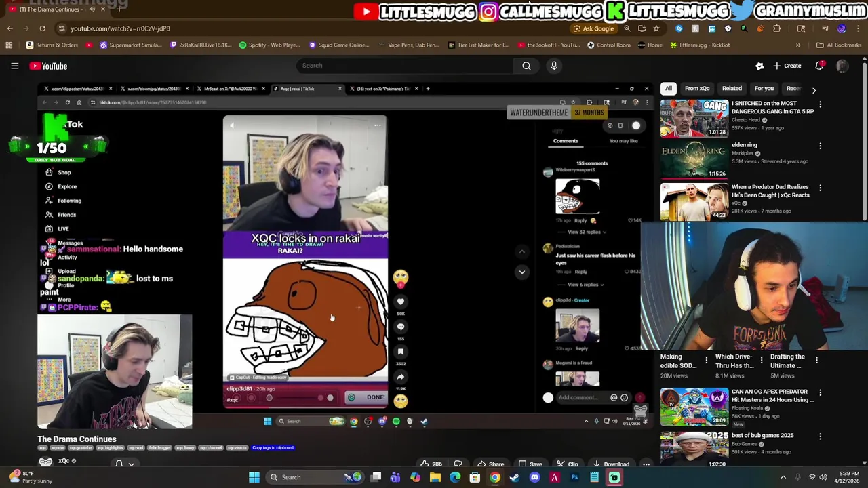The image size is (868, 488).
Task: Open Tier List Maker bookmark
Action: [x=479, y=45]
